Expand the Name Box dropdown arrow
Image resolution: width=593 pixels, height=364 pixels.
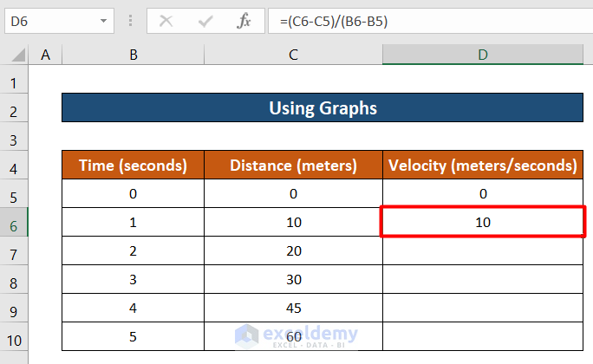[104, 20]
